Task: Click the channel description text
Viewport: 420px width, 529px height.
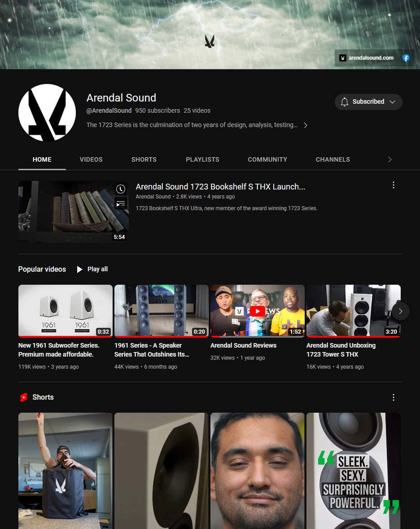Action: click(x=192, y=125)
